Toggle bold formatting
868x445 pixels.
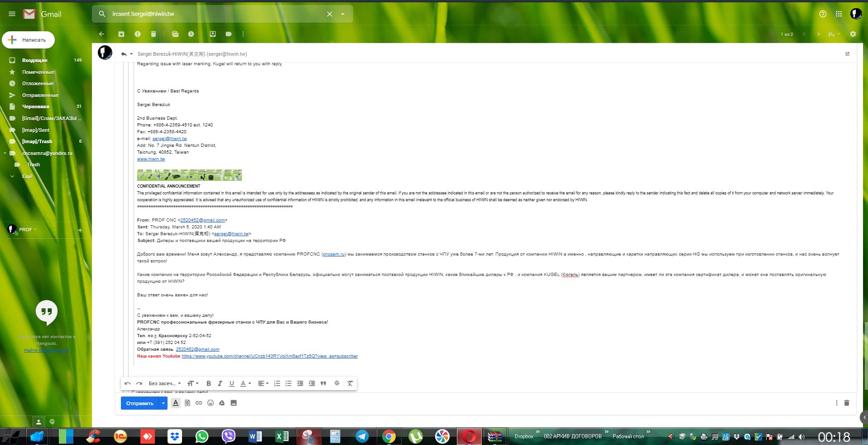coord(209,383)
